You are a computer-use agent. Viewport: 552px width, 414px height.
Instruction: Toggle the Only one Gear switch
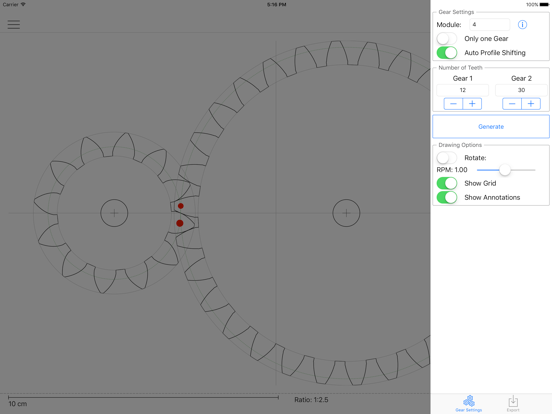pyautogui.click(x=447, y=38)
